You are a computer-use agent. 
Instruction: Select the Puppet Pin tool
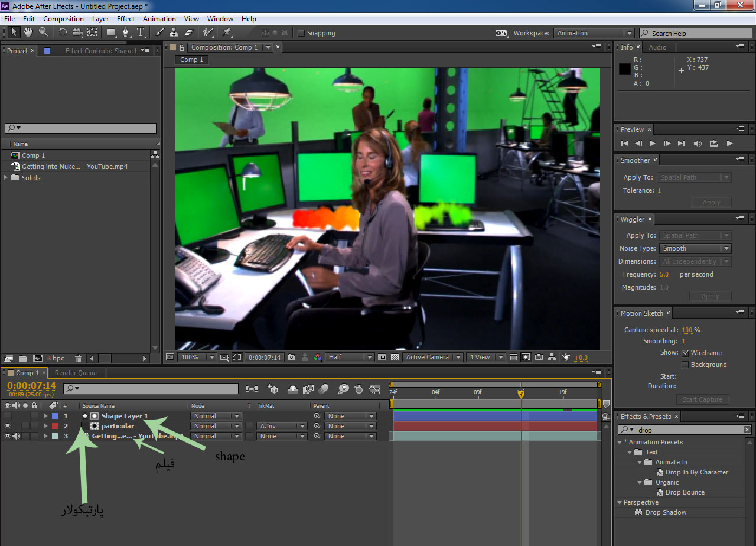(227, 32)
